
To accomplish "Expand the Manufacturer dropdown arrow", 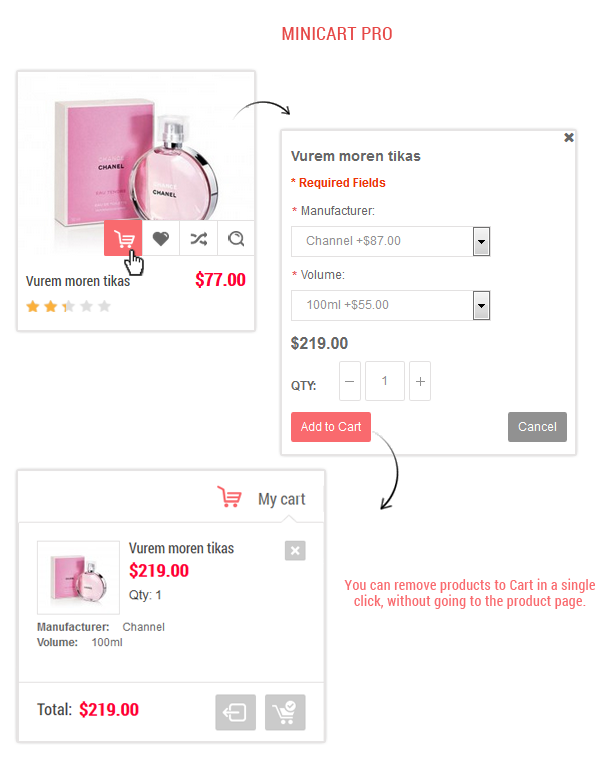I will point(481,241).
